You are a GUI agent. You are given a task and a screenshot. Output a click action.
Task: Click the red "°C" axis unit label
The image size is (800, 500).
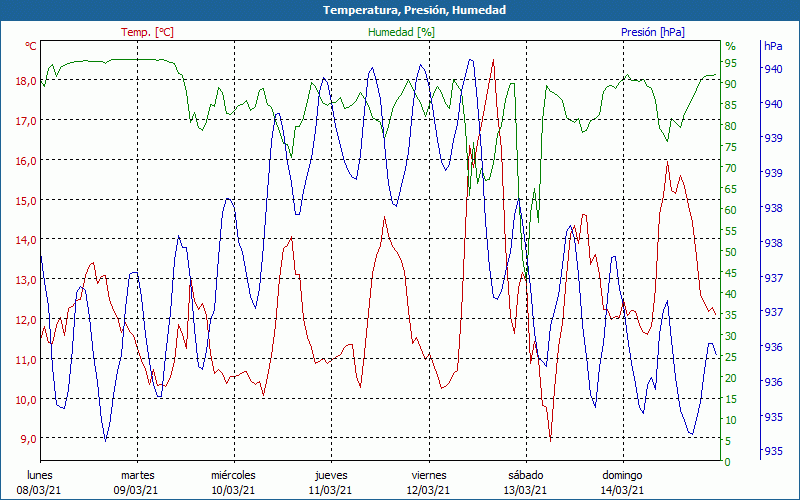31,46
